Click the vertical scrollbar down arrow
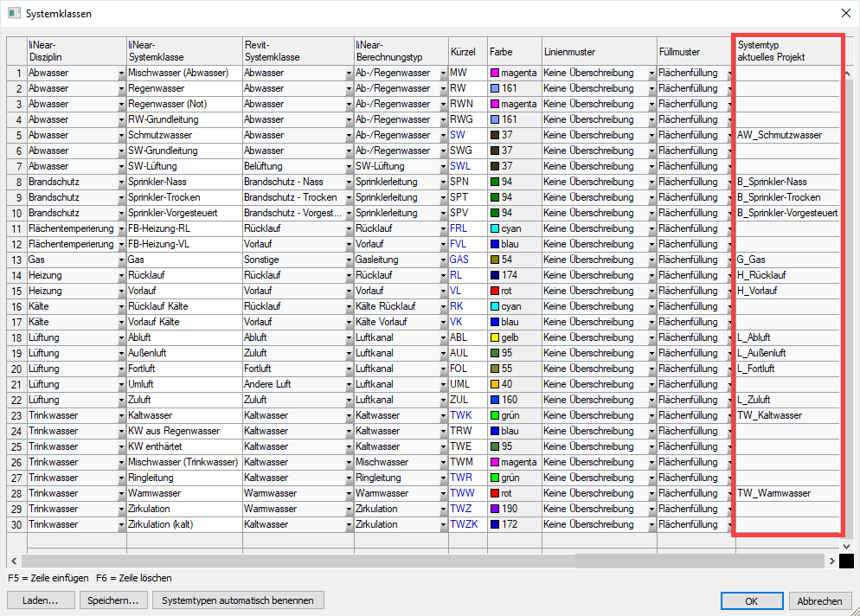The height and width of the screenshot is (616, 860). tap(846, 546)
